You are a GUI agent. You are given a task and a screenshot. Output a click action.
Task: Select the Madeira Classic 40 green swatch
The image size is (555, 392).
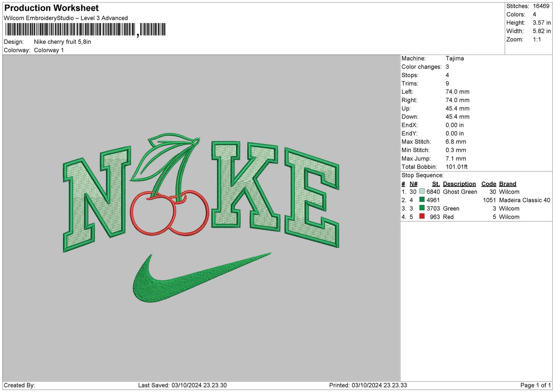(421, 200)
